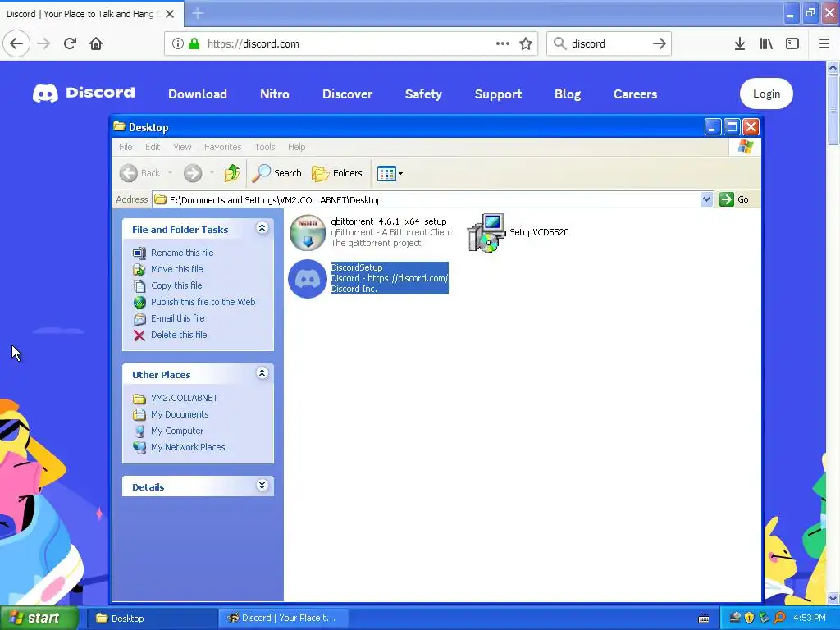The width and height of the screenshot is (840, 630).
Task: Open a new Firefox tab
Action: [198, 13]
